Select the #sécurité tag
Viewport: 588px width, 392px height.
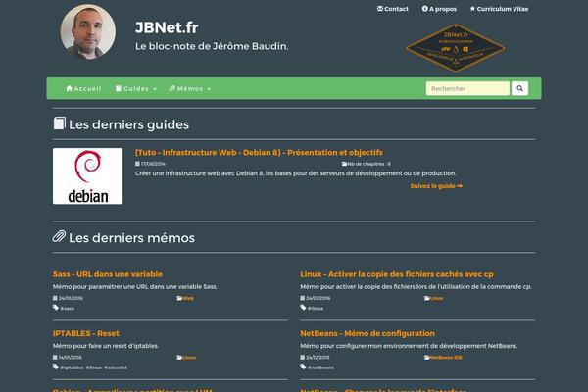click(116, 367)
